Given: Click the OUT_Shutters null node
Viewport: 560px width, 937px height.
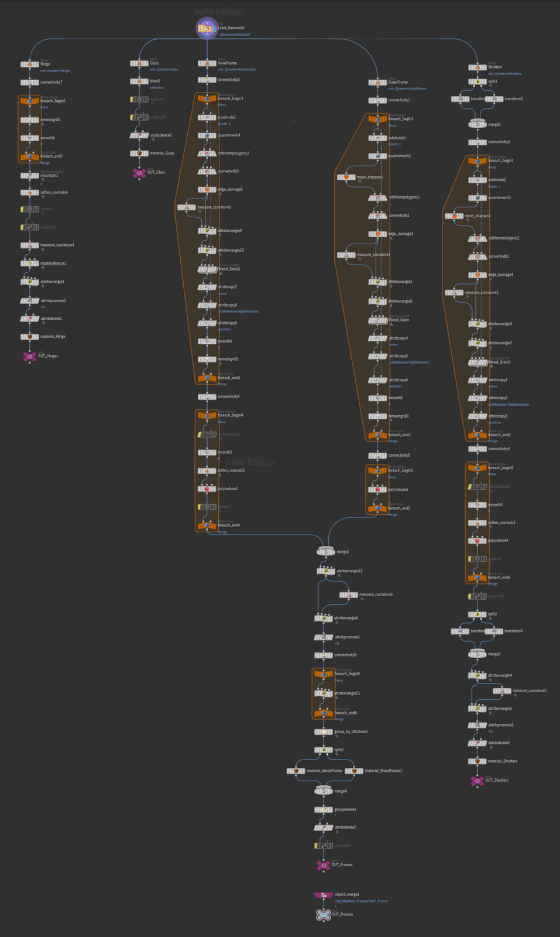Looking at the screenshot, I should click(477, 781).
